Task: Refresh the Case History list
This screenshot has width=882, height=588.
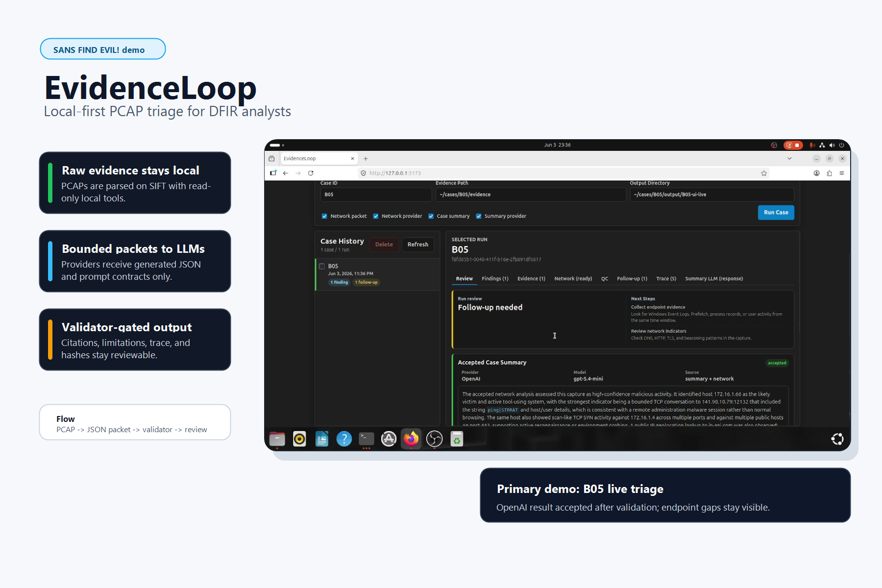Action: coord(418,245)
